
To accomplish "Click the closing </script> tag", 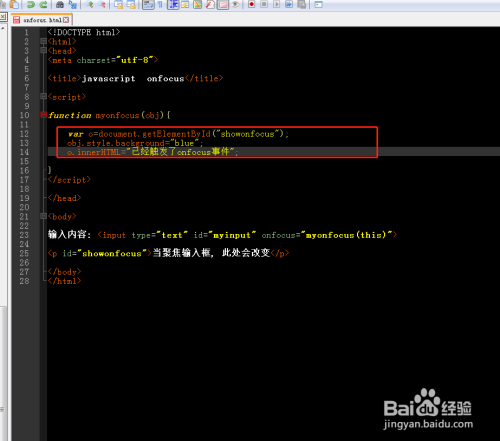I will click(69, 180).
